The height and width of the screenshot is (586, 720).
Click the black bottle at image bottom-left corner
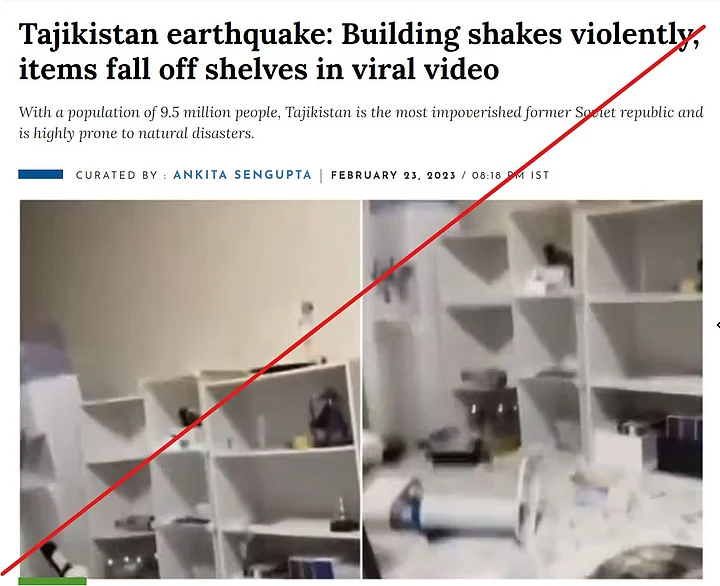(x=57, y=558)
